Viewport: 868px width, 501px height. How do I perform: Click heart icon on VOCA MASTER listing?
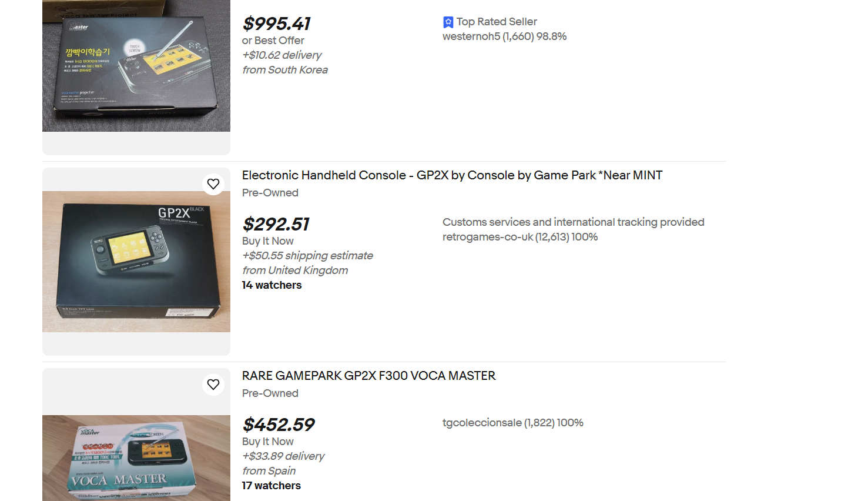pos(213,385)
